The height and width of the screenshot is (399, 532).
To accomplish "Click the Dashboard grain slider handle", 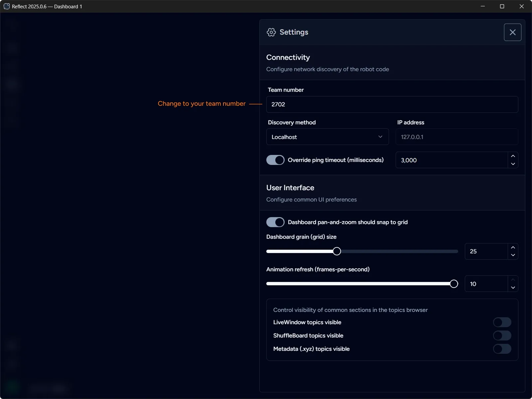I will pos(337,251).
